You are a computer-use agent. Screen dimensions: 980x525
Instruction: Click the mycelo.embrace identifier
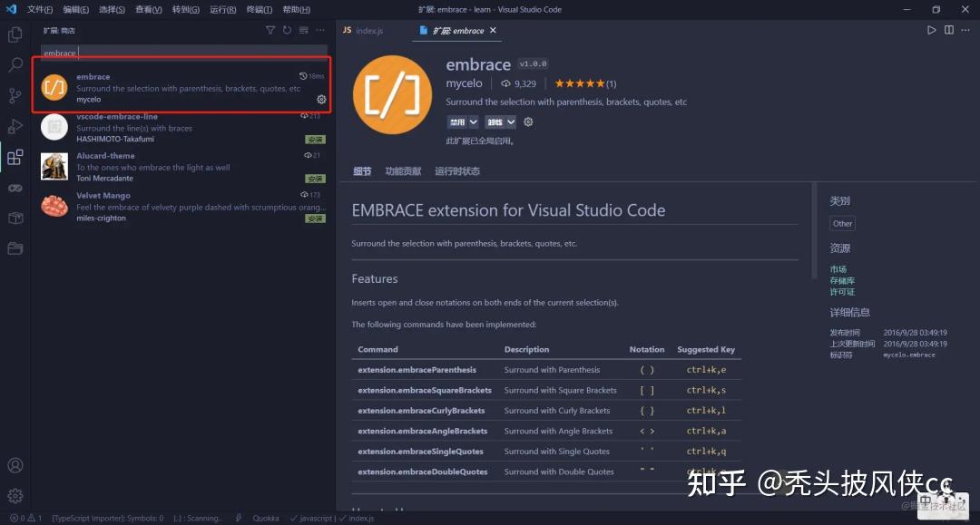(x=908, y=355)
